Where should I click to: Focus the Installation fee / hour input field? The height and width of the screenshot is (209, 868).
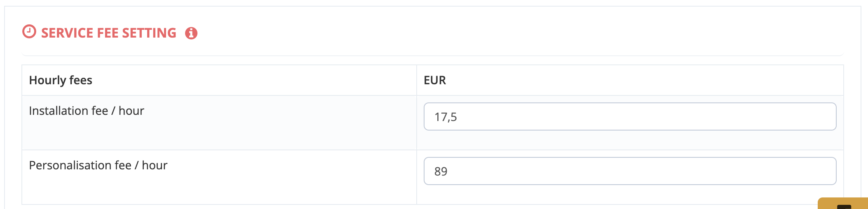630,116
